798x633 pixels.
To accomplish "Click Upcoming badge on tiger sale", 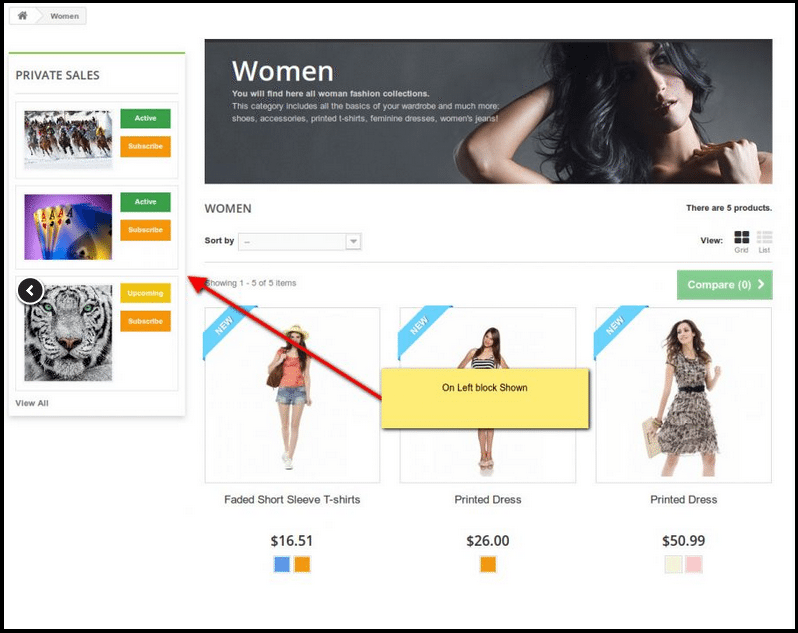I will click(x=146, y=293).
